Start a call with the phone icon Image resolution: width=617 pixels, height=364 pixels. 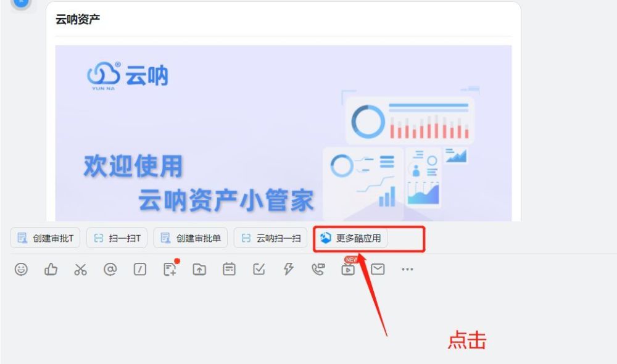[318, 270]
